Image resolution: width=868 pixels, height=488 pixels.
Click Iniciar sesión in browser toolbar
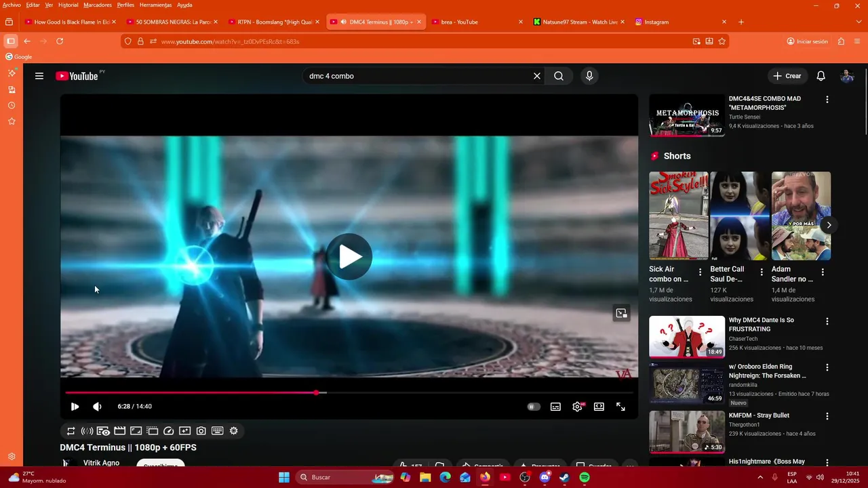[x=808, y=41]
